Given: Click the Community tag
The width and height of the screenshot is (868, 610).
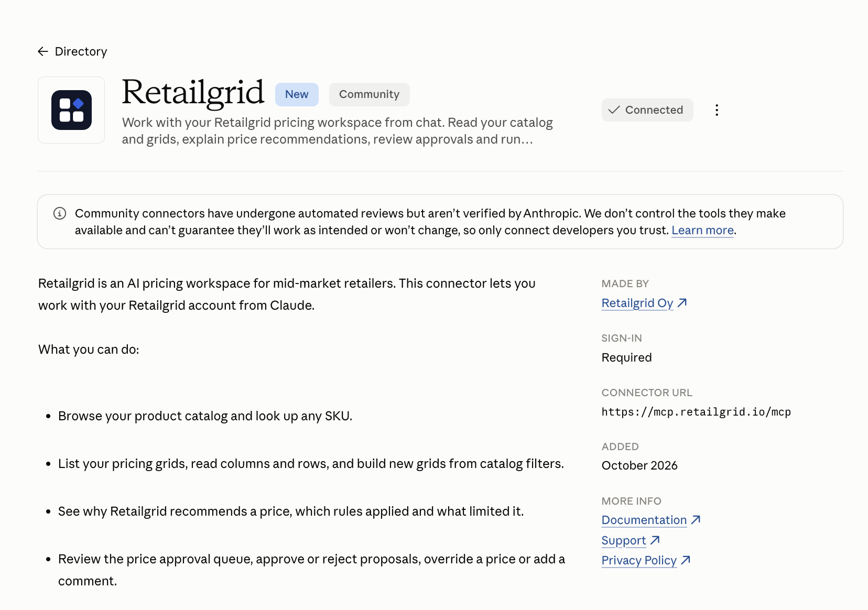Looking at the screenshot, I should (x=369, y=94).
